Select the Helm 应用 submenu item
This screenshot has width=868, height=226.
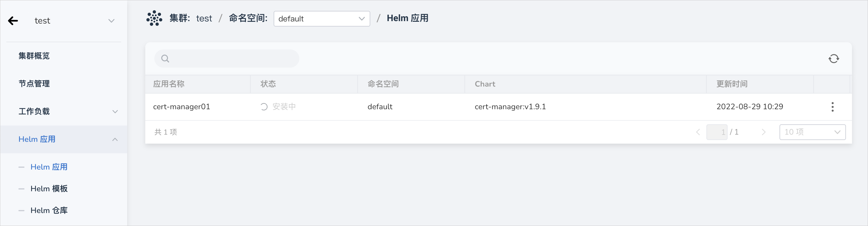(x=49, y=167)
